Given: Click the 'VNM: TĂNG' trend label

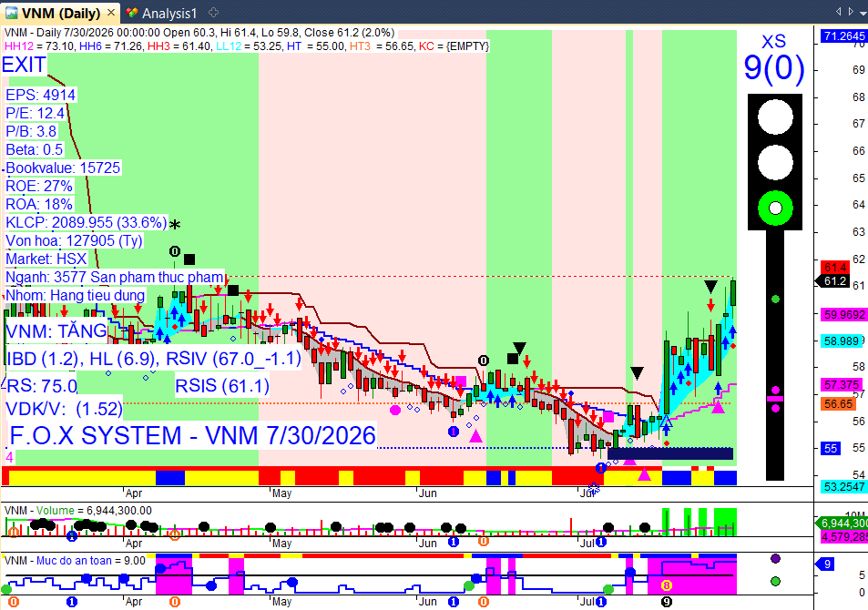Looking at the screenshot, I should 56,331.
